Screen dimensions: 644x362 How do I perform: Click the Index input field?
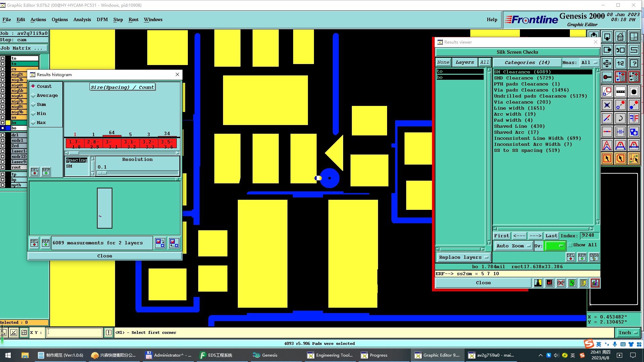click(x=590, y=236)
